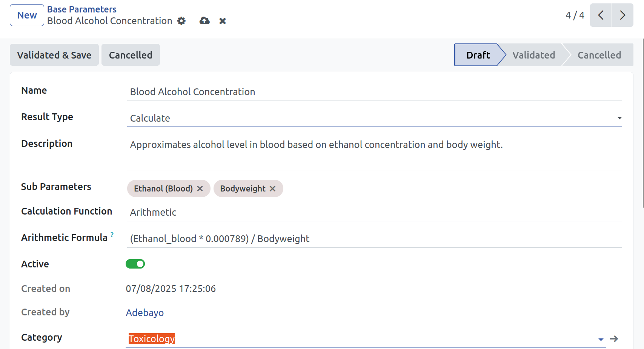Click the Validated & Save button
The width and height of the screenshot is (644, 349).
[54, 55]
